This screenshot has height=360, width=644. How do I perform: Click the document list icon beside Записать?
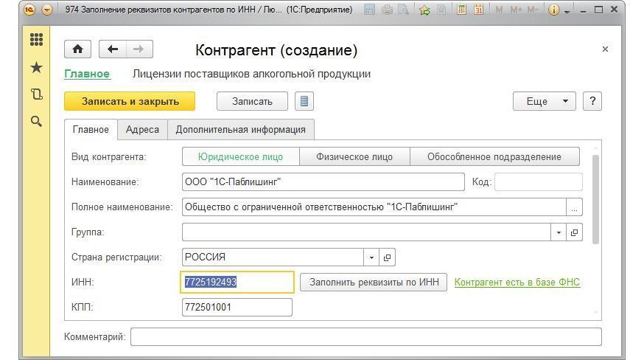[304, 102]
